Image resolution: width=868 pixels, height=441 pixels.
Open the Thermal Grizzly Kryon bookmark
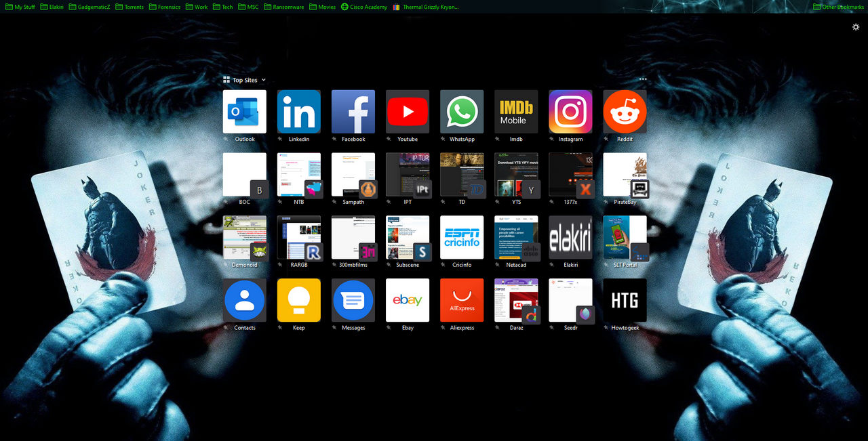tap(425, 7)
